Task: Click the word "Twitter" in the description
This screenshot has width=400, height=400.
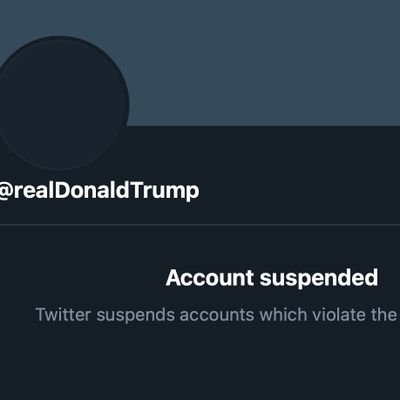Action: (63, 315)
